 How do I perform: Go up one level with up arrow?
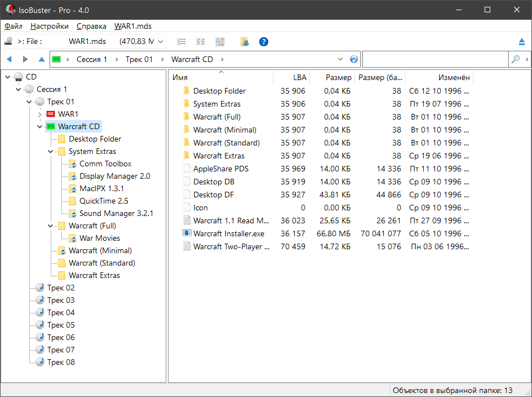coord(42,59)
